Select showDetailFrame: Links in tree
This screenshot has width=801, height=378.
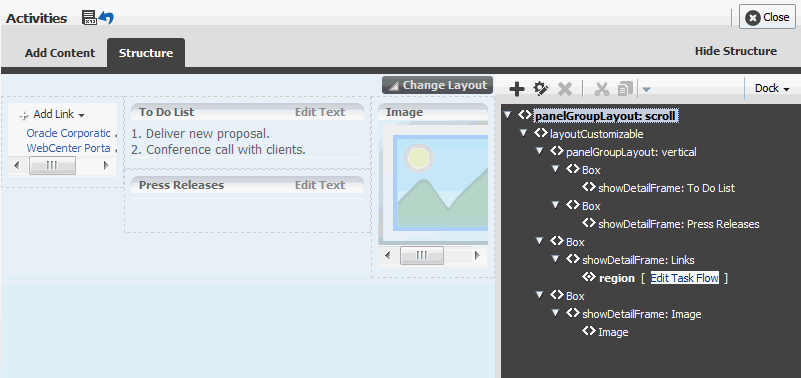tap(638, 260)
